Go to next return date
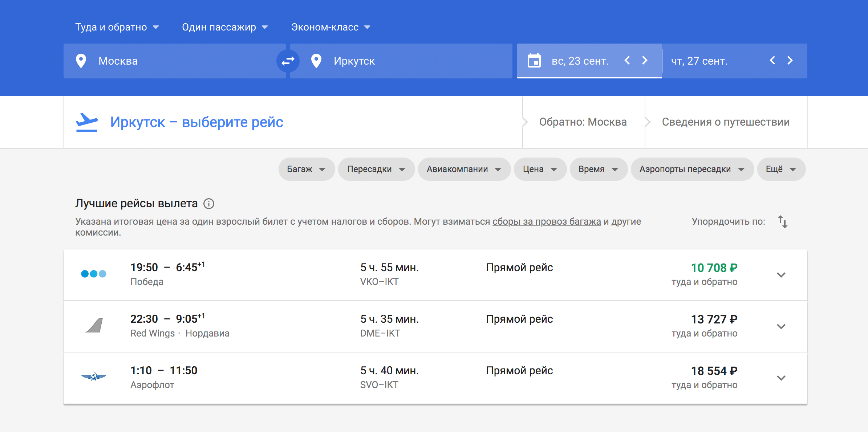 tap(790, 61)
